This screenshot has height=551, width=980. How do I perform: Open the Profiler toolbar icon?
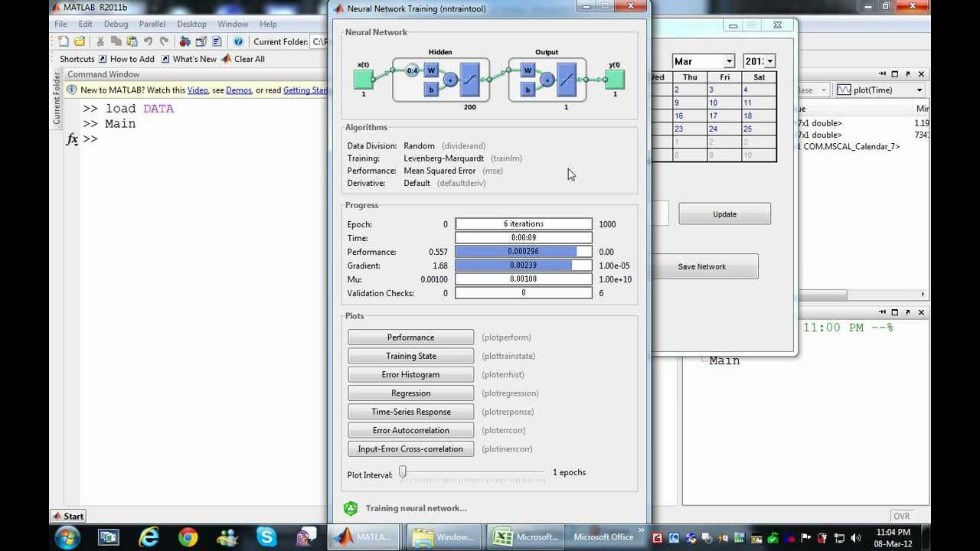point(217,42)
